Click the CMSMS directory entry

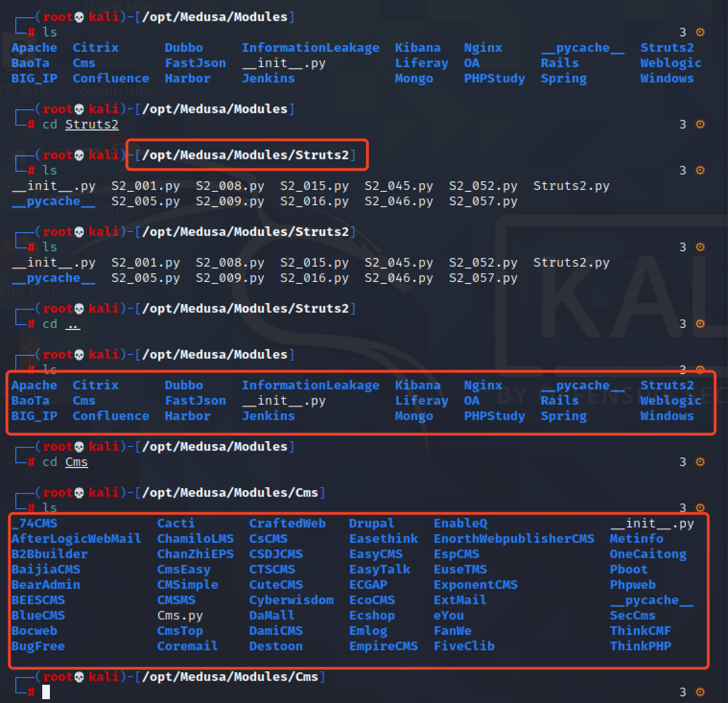(176, 600)
